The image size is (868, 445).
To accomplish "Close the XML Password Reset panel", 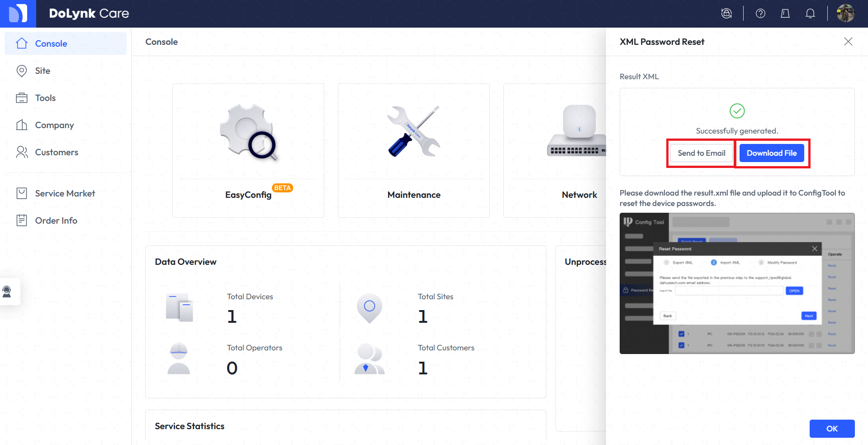I will coord(848,42).
